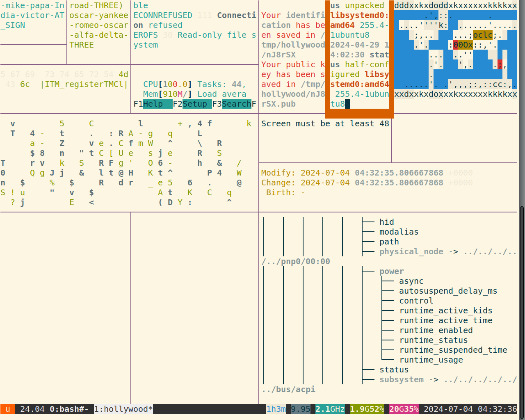Click the 20G disk usage indicator
The width and height of the screenshot is (525, 420).
(404, 409)
